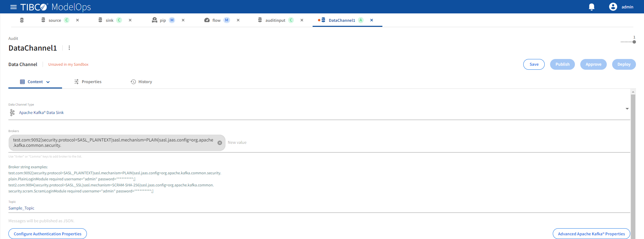Click the New value broker input
This screenshot has width=644, height=239.
[x=428, y=142]
